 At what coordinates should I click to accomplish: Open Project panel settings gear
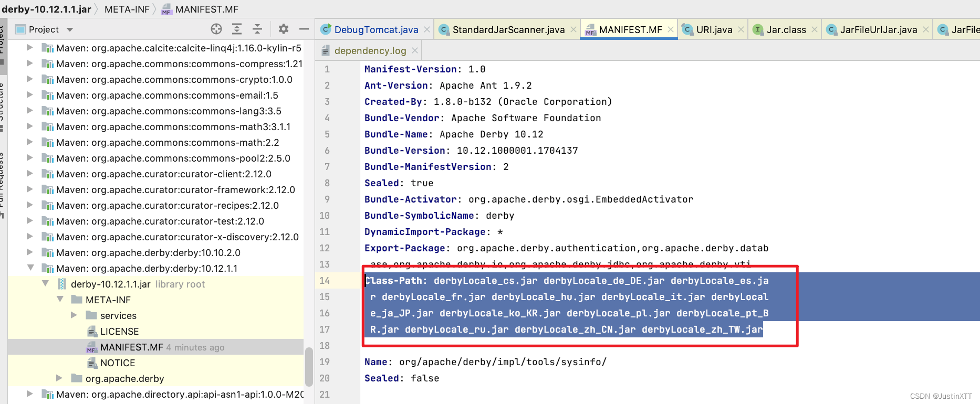pyautogui.click(x=284, y=29)
